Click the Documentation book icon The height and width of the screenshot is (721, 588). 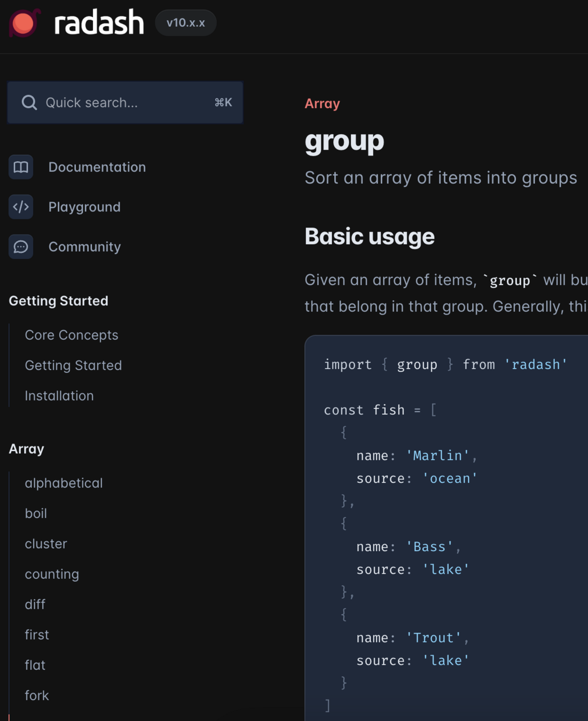pyautogui.click(x=21, y=167)
